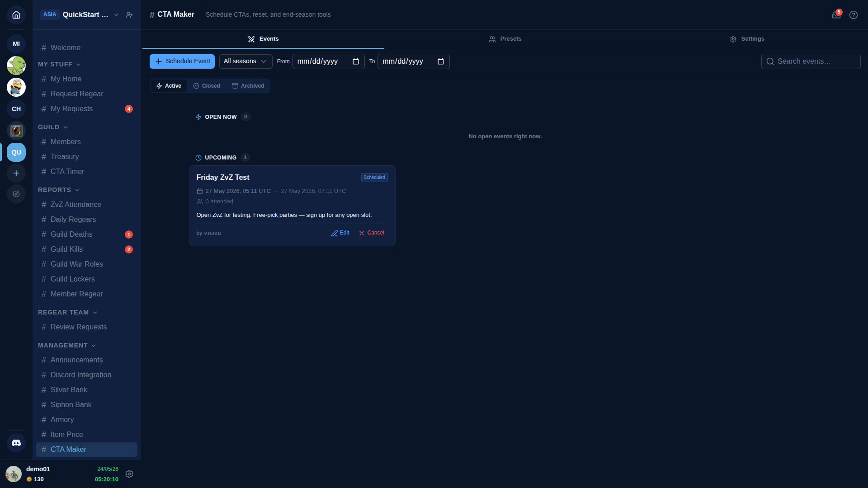This screenshot has width=868, height=488.
Task: Open Review Requests channel
Action: coord(87,327)
